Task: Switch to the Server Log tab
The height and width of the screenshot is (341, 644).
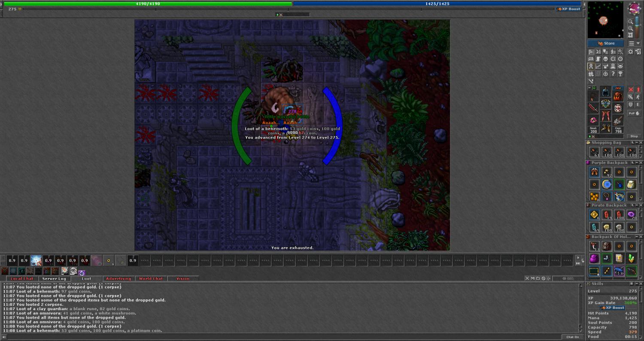Action: (x=54, y=279)
